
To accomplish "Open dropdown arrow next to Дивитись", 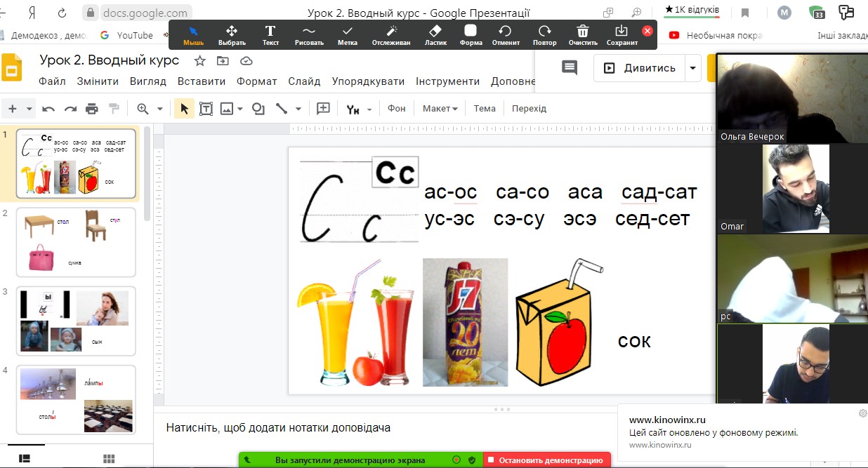I will 693,68.
